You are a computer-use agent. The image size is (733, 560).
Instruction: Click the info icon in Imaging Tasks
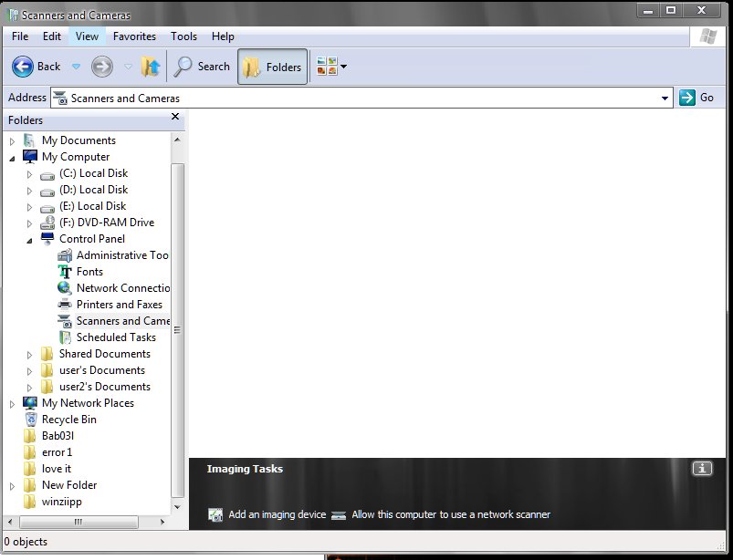point(701,469)
